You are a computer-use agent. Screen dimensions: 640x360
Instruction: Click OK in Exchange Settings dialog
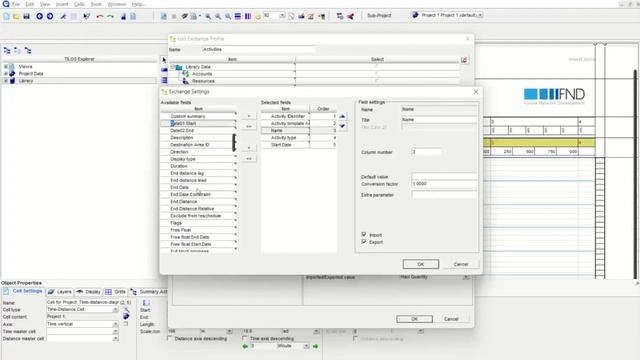(420, 264)
